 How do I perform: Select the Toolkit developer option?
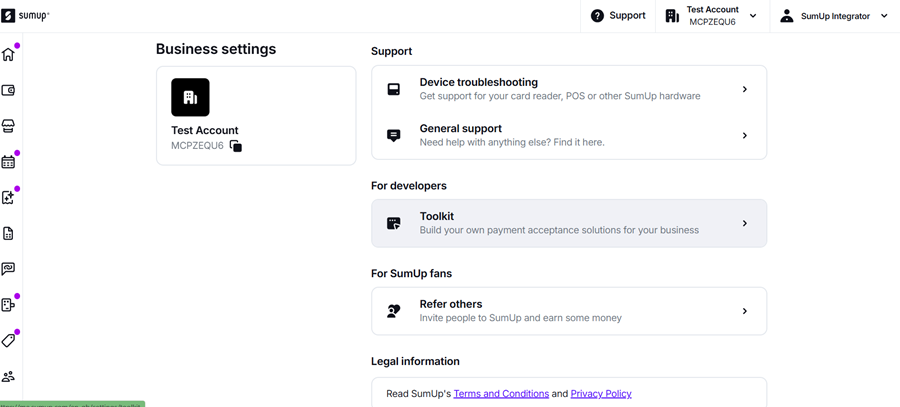click(x=568, y=223)
